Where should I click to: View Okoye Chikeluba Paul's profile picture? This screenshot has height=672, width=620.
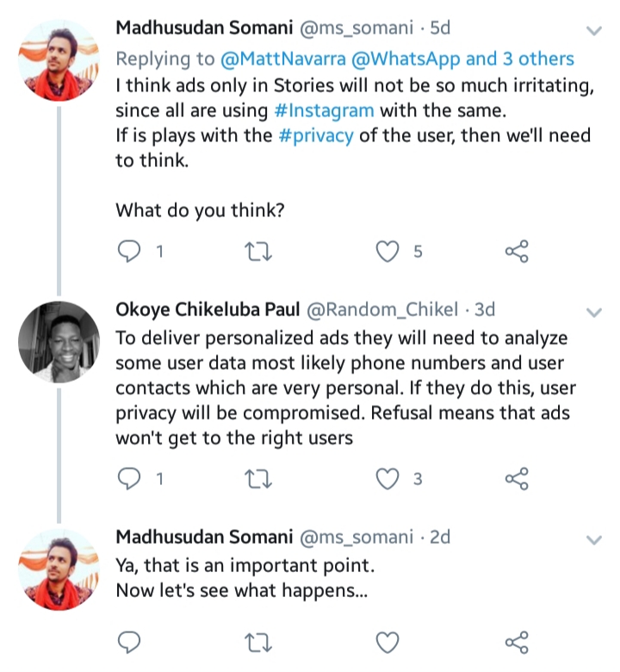pos(59,341)
